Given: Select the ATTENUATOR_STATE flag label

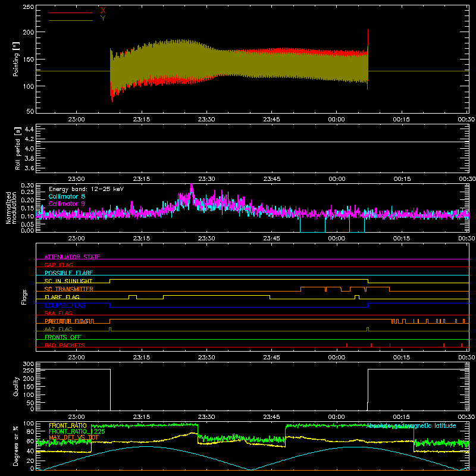Looking at the screenshot, I should click(72, 257).
